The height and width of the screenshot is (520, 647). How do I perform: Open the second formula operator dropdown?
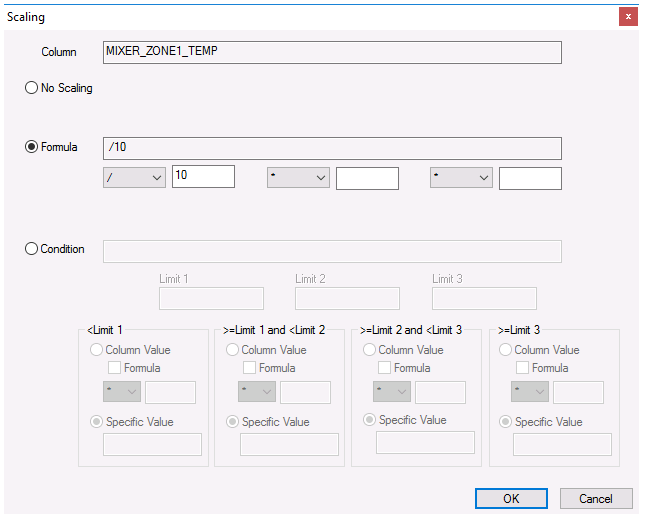point(298,177)
